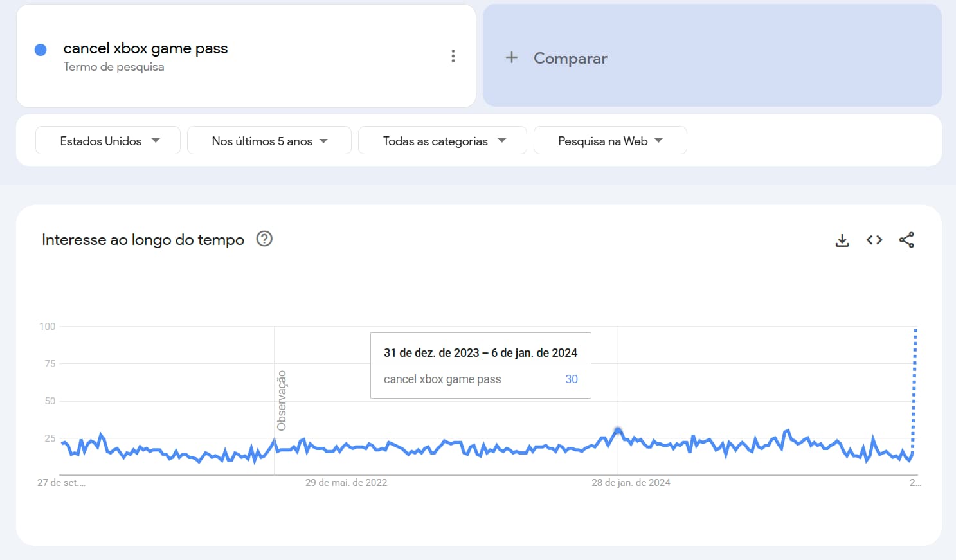This screenshot has width=956, height=560.
Task: Open the help tooltip for Interesse ao longo do tempo
Action: 264,239
